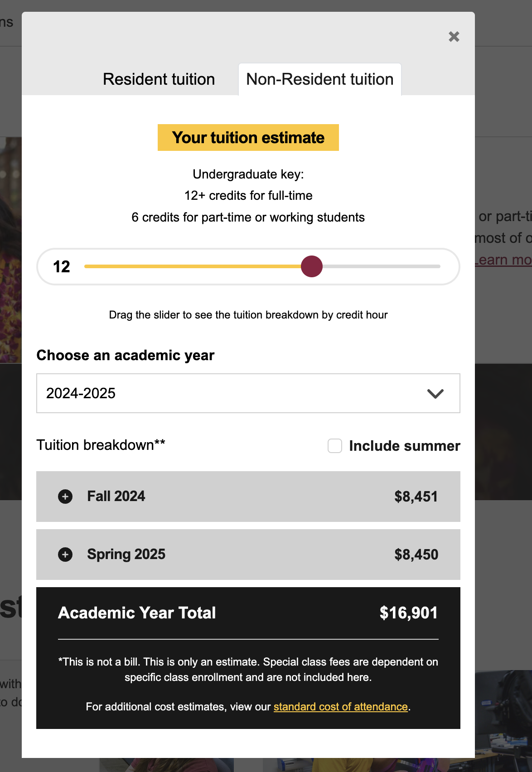Expand Fall 2024 with its plus icon

(x=65, y=497)
